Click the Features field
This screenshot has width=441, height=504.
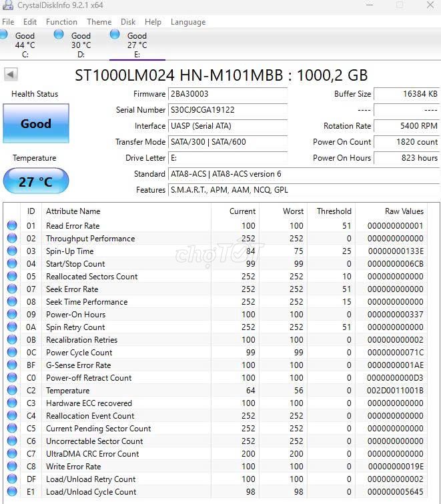pos(304,190)
